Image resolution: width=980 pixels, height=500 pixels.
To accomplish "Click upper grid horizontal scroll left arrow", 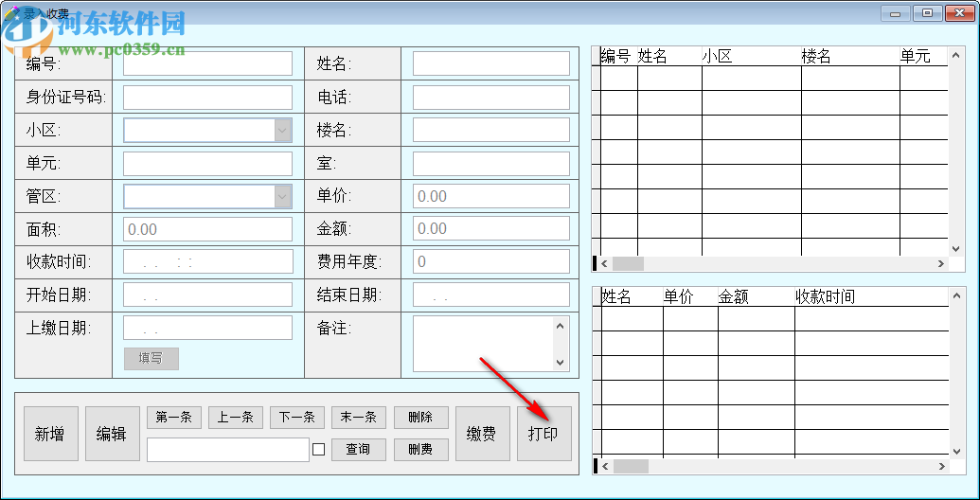I will click(604, 264).
